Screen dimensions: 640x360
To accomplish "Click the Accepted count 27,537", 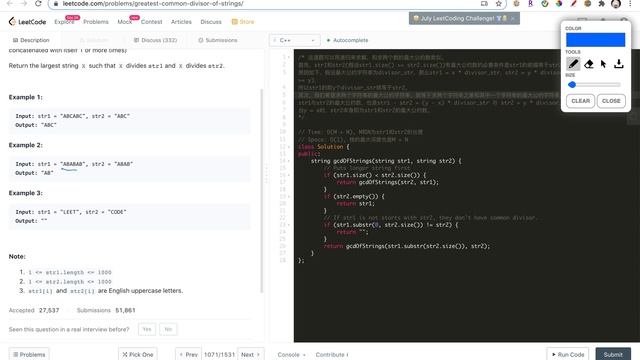I will (x=49, y=310).
